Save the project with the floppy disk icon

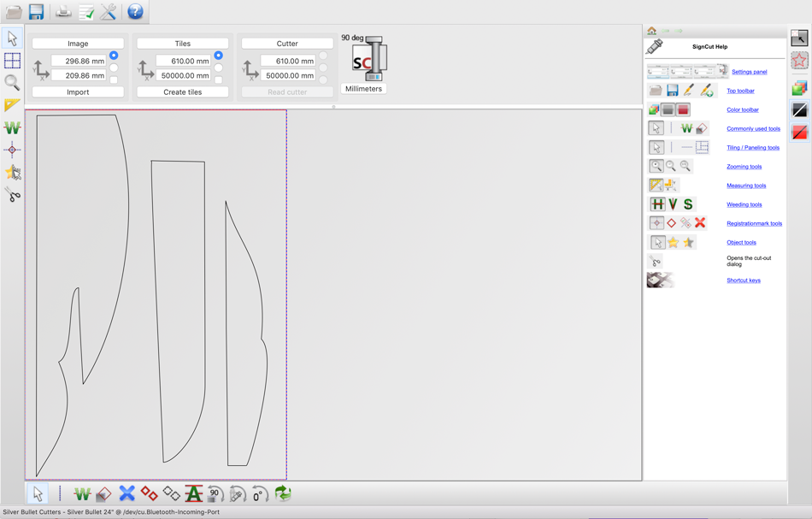coord(36,11)
